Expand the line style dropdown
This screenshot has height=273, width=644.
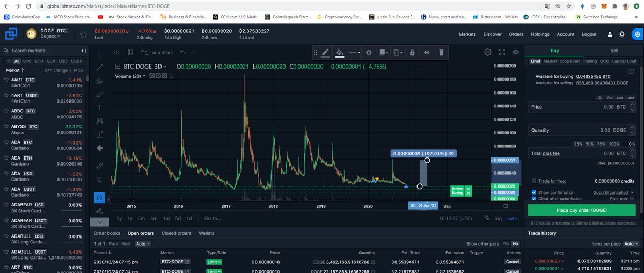(x=354, y=53)
